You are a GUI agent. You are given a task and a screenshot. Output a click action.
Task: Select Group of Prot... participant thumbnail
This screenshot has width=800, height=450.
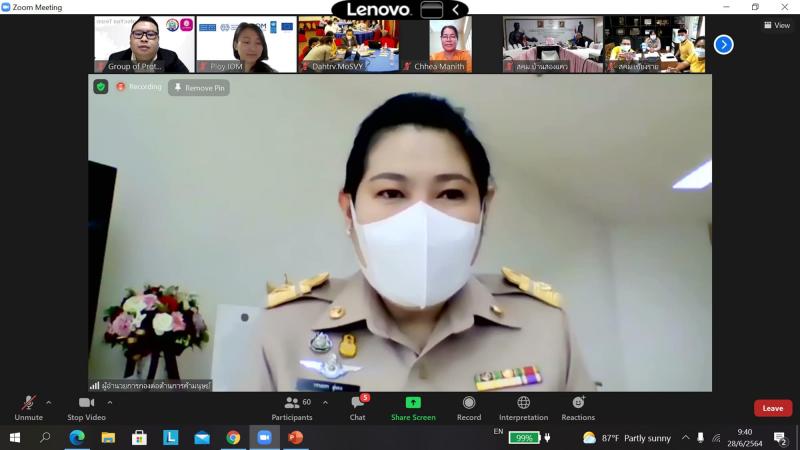coord(144,44)
